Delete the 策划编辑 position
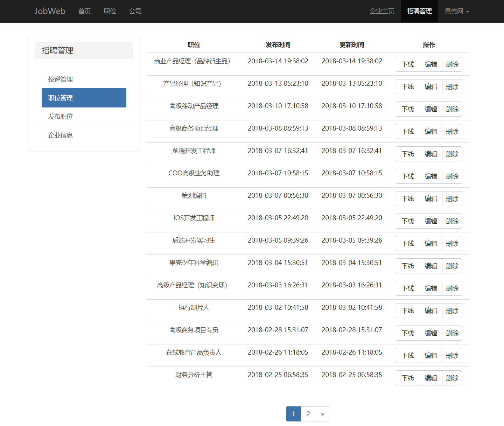The height and width of the screenshot is (426, 504). point(452,199)
